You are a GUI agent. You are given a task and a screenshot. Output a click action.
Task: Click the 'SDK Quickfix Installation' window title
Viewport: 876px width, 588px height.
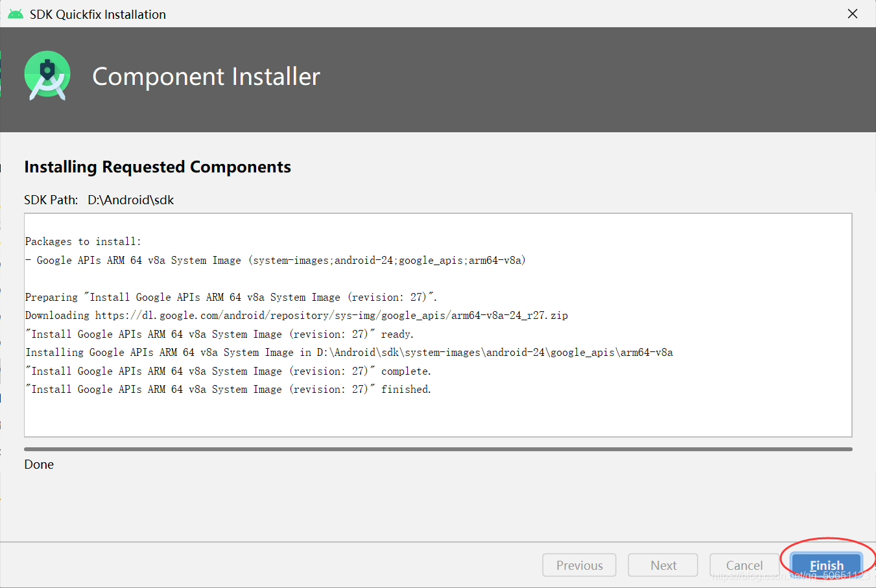tap(98, 14)
